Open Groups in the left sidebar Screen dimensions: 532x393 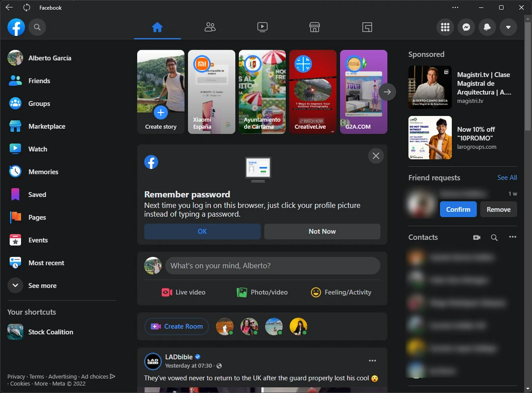62,104
